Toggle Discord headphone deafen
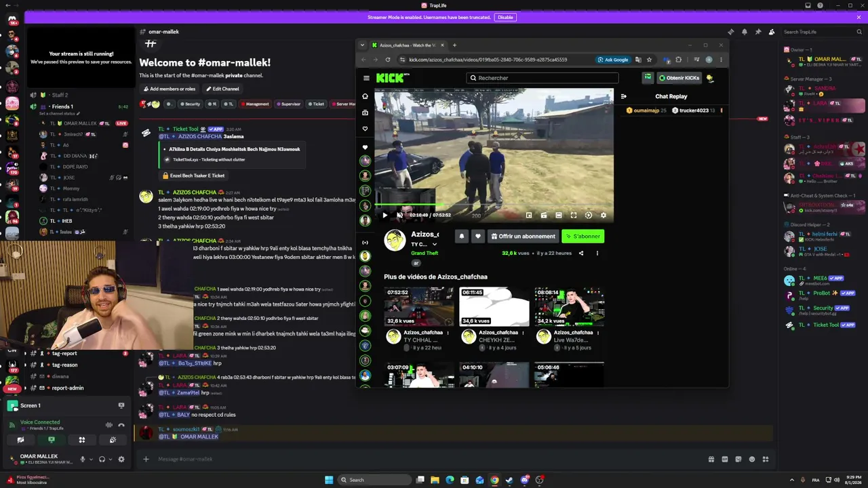 pos(102,459)
